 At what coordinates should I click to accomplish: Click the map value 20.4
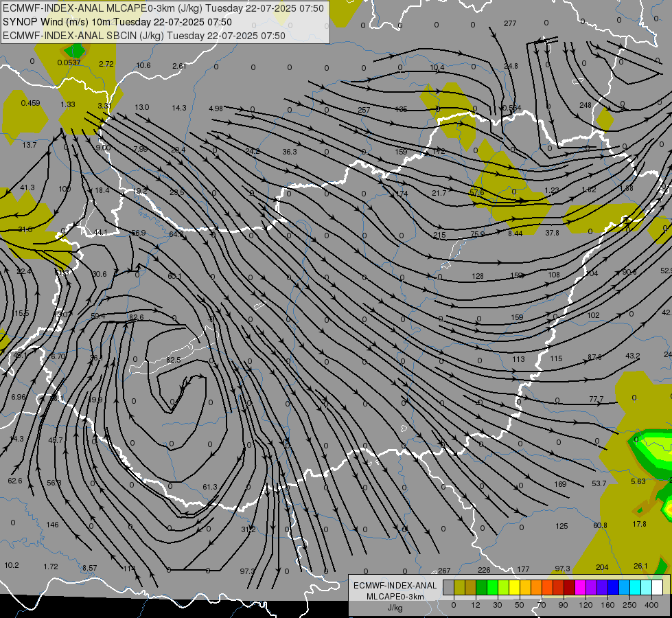pos(178,150)
